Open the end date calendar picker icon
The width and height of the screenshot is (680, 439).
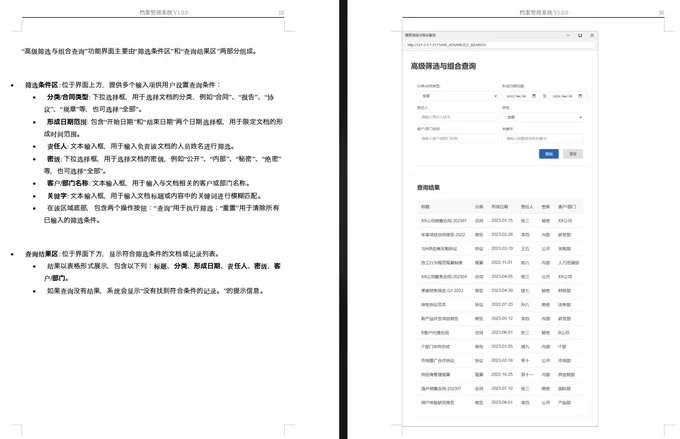(580, 96)
